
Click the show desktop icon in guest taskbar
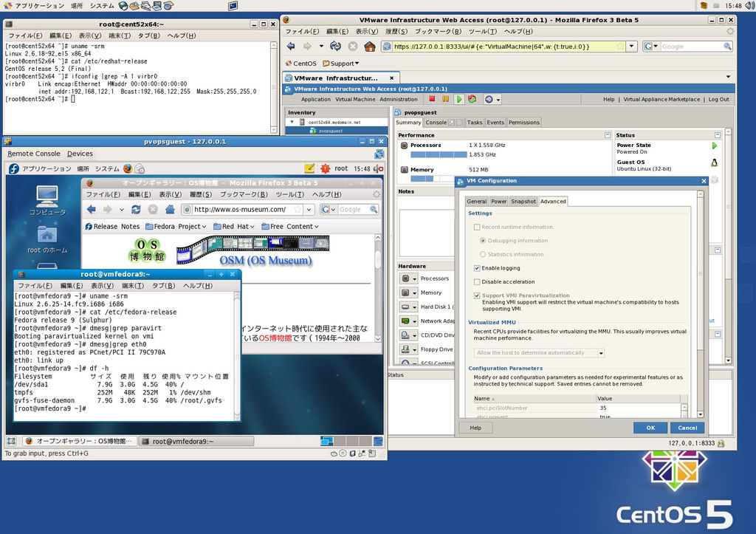click(12, 441)
